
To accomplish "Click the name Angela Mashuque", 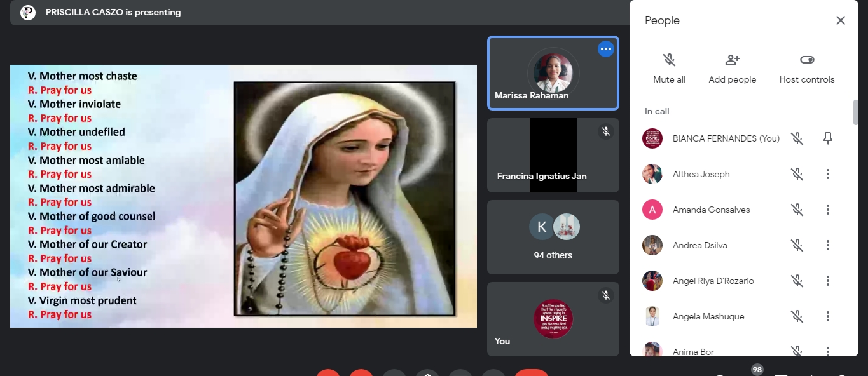I will 708,316.
